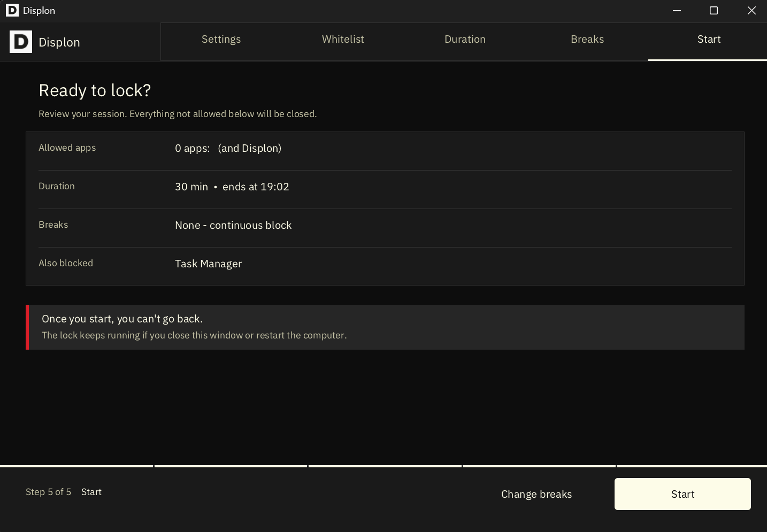The height and width of the screenshot is (532, 767).
Task: Switch to the Whitelist tab
Action: (x=343, y=39)
